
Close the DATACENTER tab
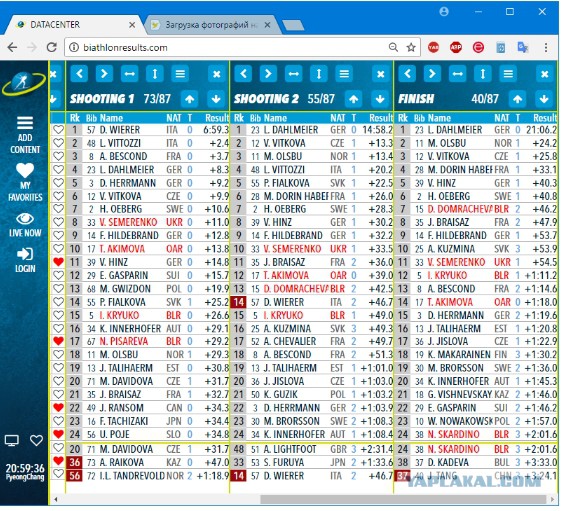[x=132, y=25]
